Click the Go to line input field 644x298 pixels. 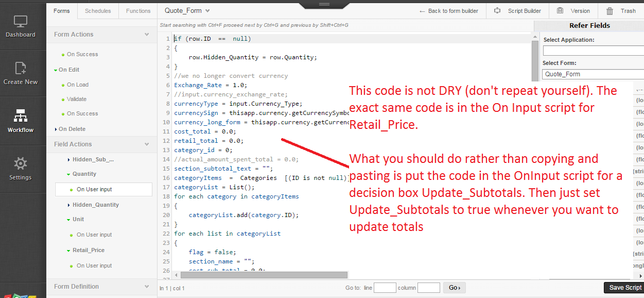pyautogui.click(x=385, y=287)
